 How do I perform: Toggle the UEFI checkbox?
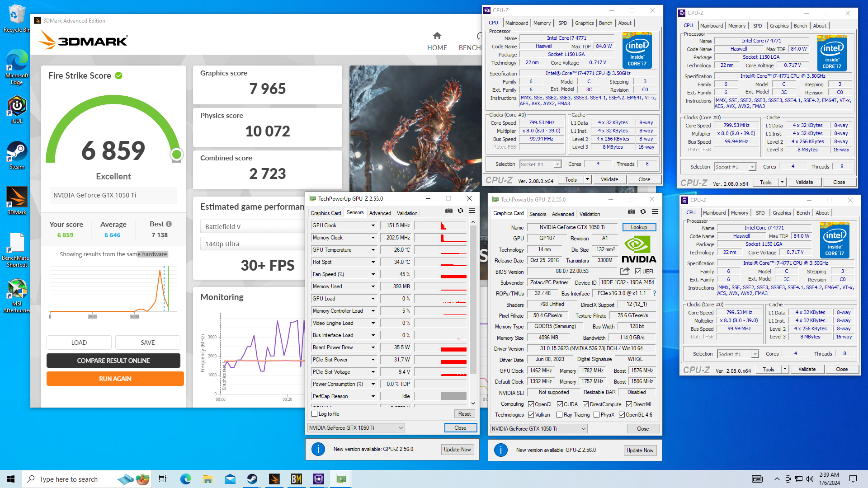(x=638, y=272)
